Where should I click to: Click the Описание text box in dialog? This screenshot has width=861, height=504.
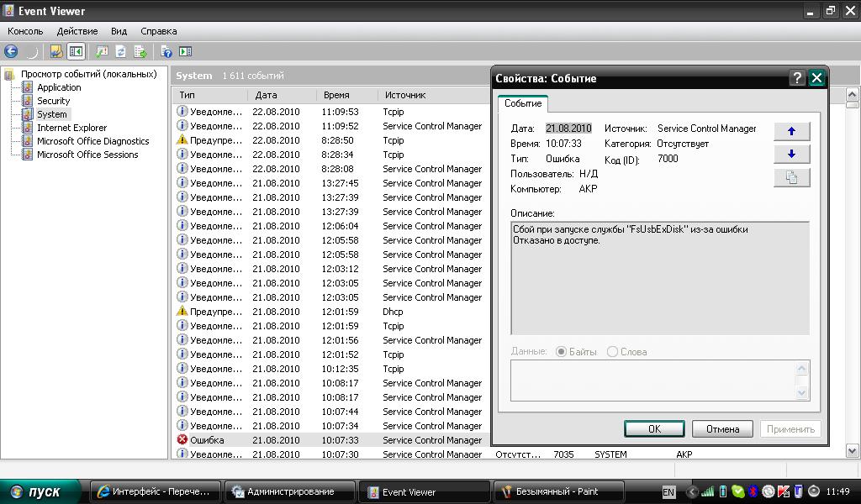tap(659, 278)
